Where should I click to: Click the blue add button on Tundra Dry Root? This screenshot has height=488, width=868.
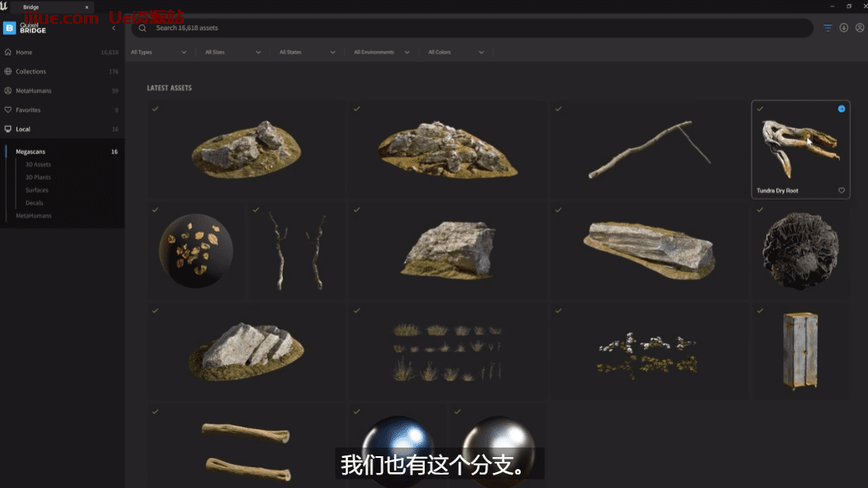click(841, 109)
